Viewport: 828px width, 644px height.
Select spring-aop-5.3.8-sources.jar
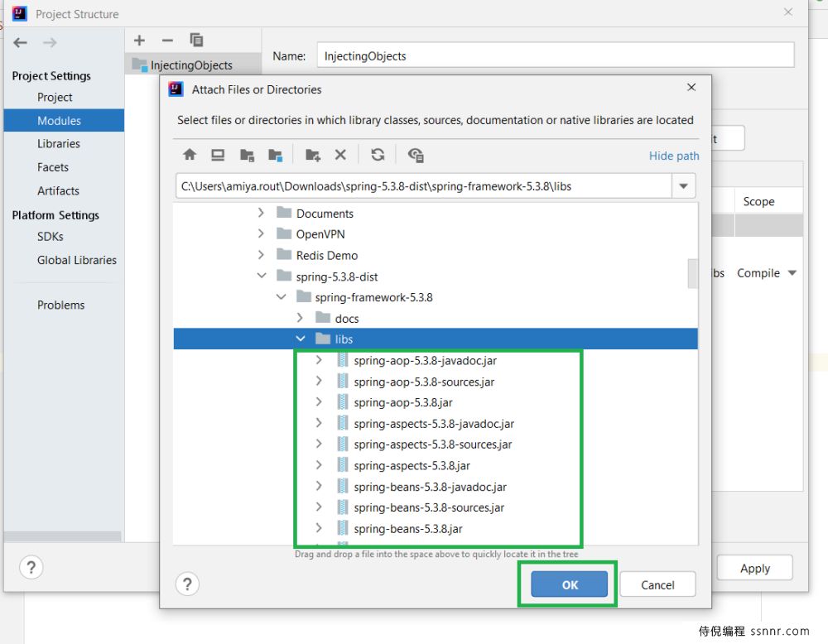tap(424, 382)
